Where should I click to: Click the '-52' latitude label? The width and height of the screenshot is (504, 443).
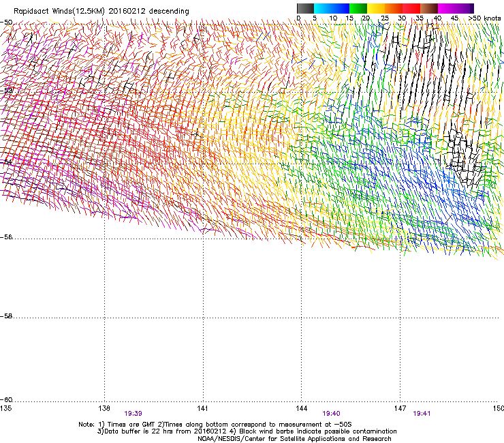pyautogui.click(x=6, y=91)
